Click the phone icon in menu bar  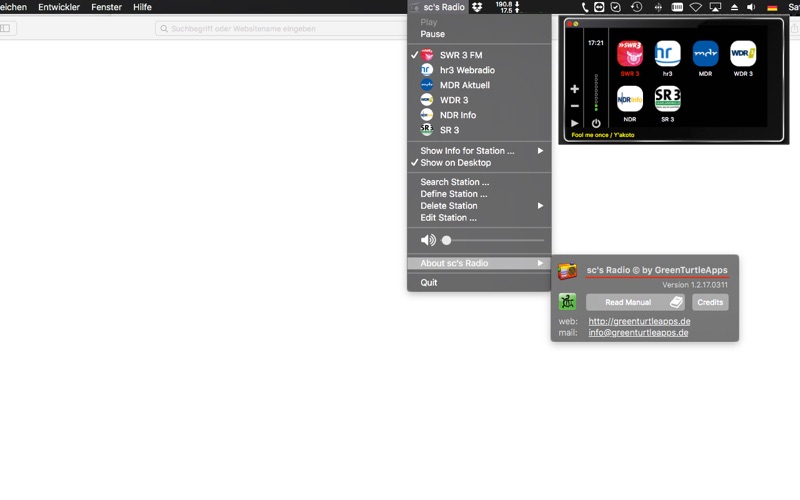(x=585, y=7)
